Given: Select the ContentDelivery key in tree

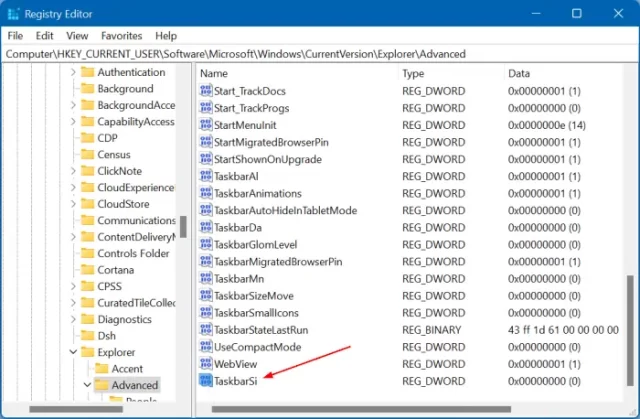Looking at the screenshot, I should coord(136,237).
